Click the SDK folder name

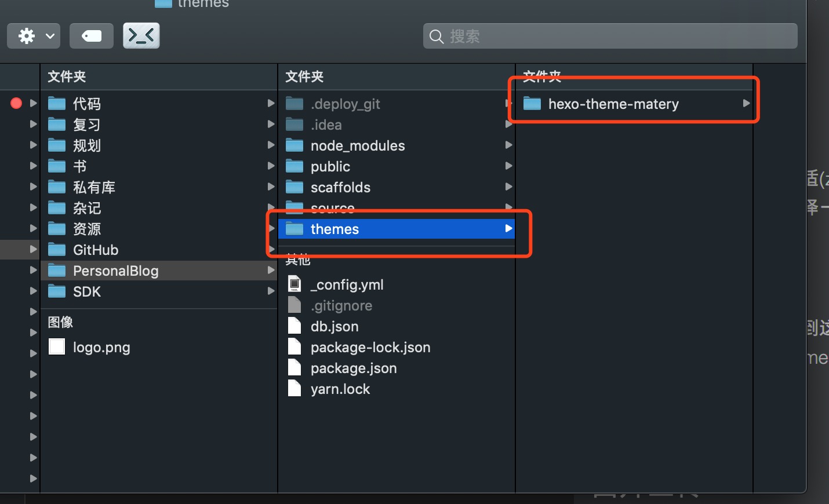87,291
